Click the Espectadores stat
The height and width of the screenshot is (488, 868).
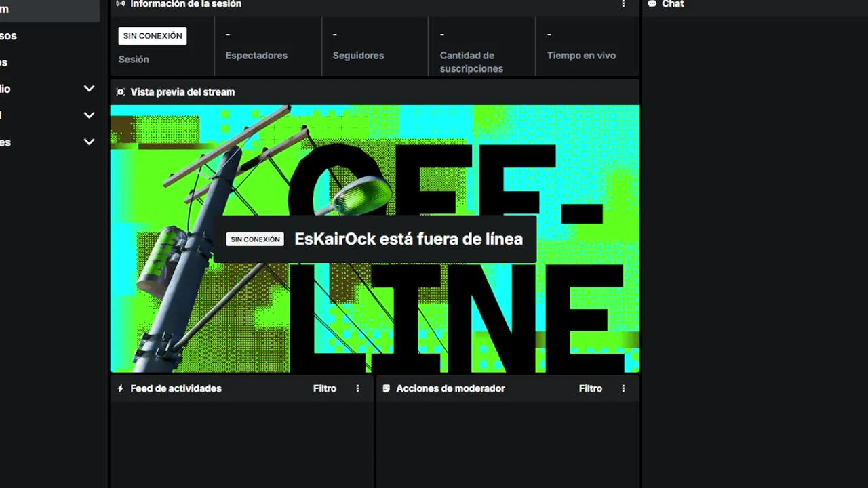click(256, 56)
